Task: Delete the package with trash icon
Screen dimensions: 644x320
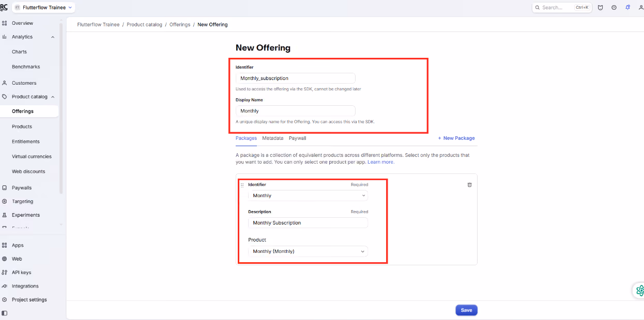Action: pos(470,185)
